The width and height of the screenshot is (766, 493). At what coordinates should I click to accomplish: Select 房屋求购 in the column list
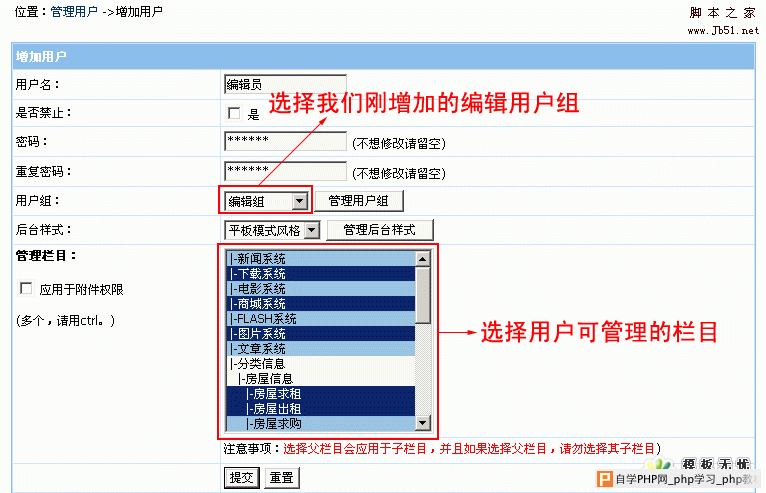point(320,424)
